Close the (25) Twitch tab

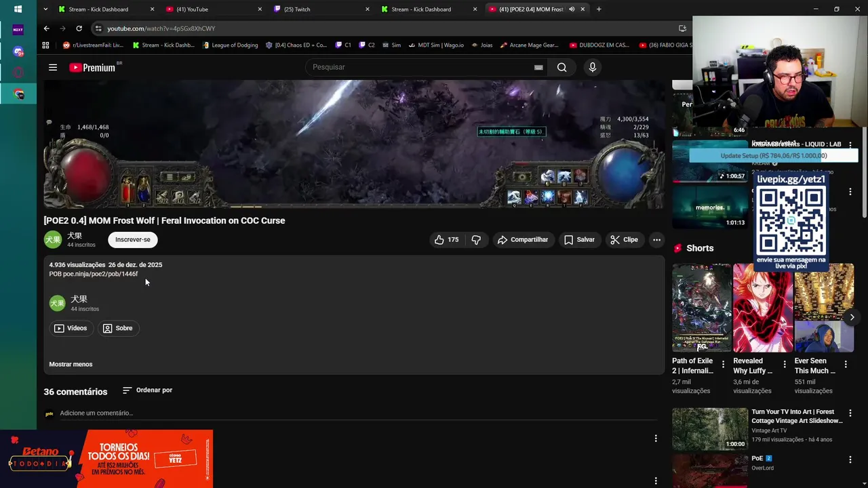click(368, 9)
